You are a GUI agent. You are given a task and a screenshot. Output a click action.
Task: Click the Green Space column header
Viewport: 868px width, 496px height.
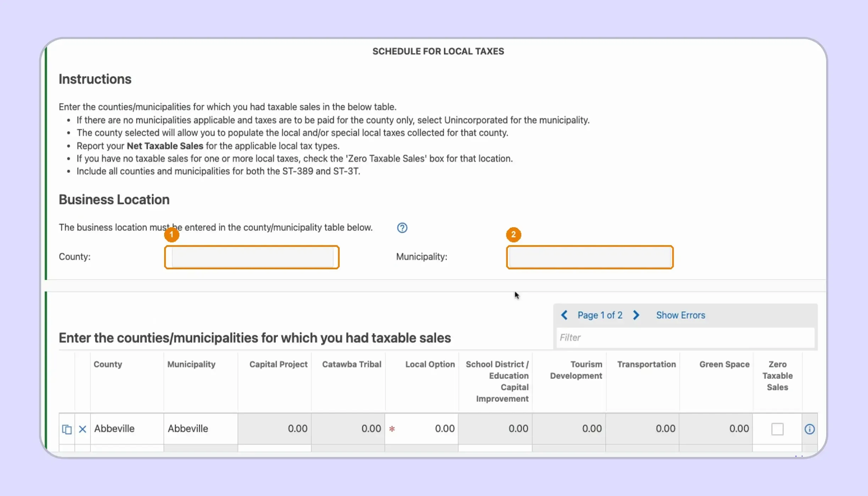click(x=724, y=364)
